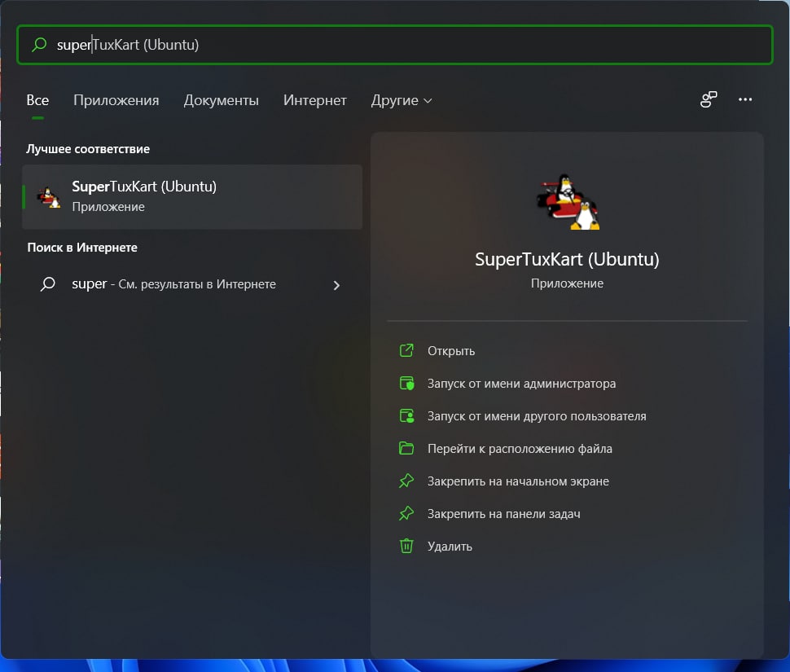Select the Интернет tab
790x672 pixels.
coord(315,100)
